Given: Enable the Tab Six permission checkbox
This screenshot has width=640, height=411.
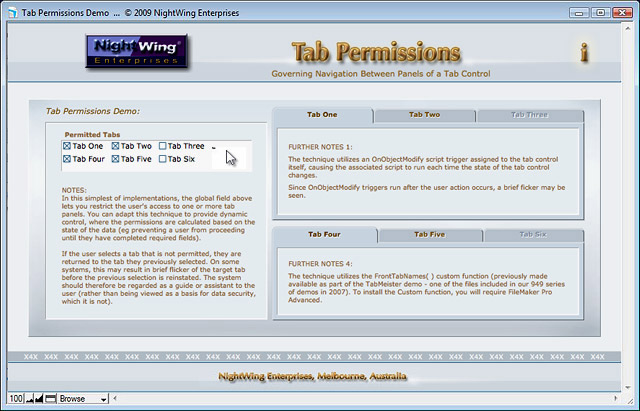Looking at the screenshot, I should [x=162, y=159].
